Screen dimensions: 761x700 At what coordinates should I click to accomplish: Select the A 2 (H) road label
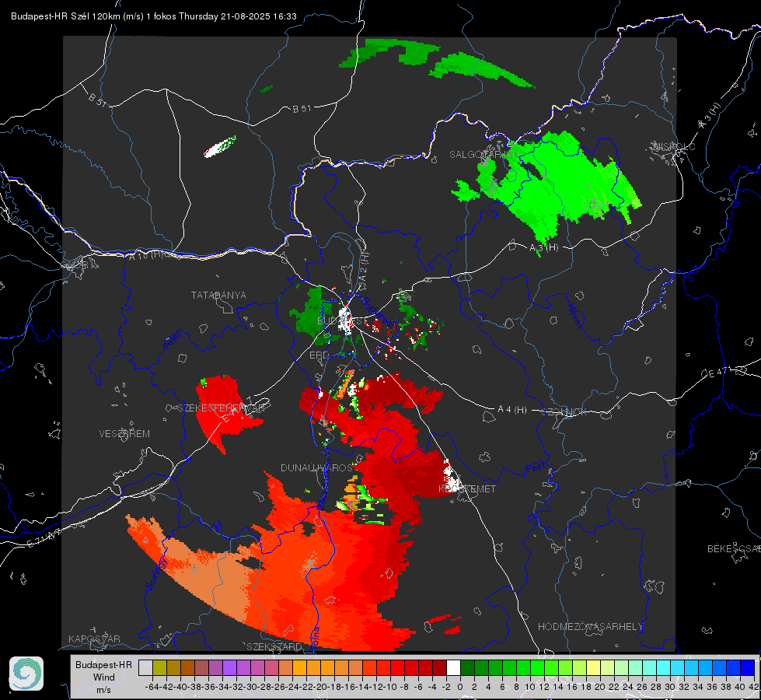(364, 268)
